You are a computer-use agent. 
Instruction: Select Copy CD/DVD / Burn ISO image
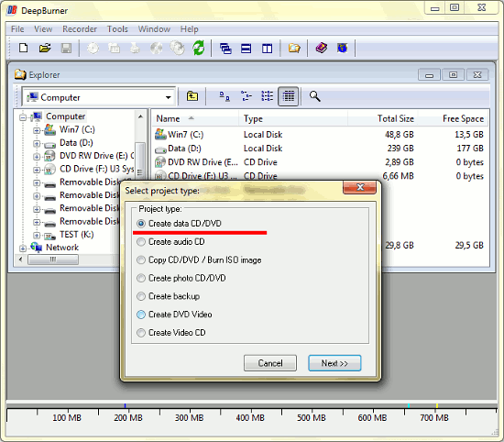pos(199,260)
